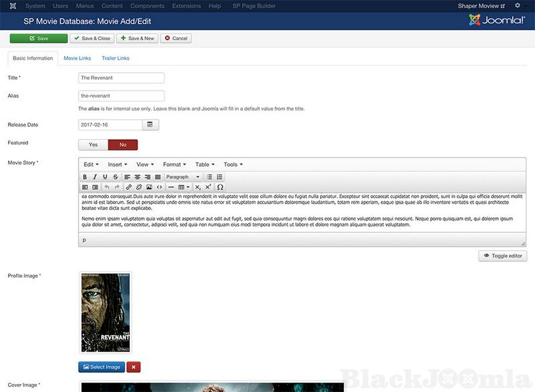Switch to the Movie Links tab
535x392 pixels.
tap(77, 58)
